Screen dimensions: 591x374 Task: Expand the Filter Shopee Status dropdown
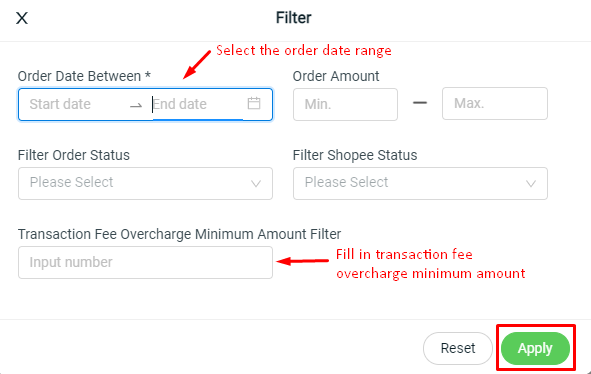(420, 184)
